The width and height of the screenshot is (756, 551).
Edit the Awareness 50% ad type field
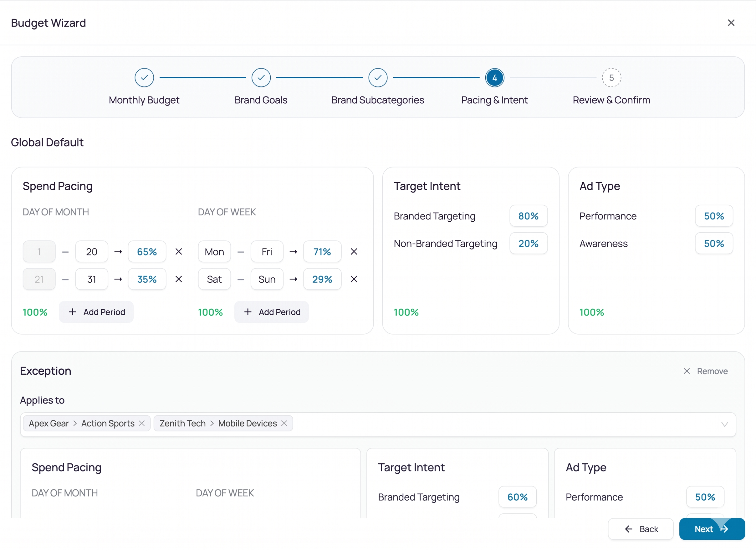(714, 244)
